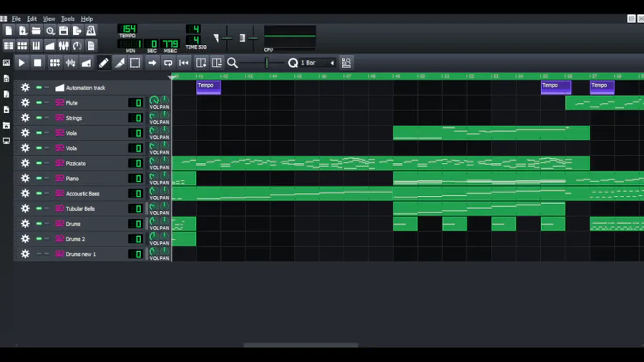Export the current project

(x=77, y=31)
